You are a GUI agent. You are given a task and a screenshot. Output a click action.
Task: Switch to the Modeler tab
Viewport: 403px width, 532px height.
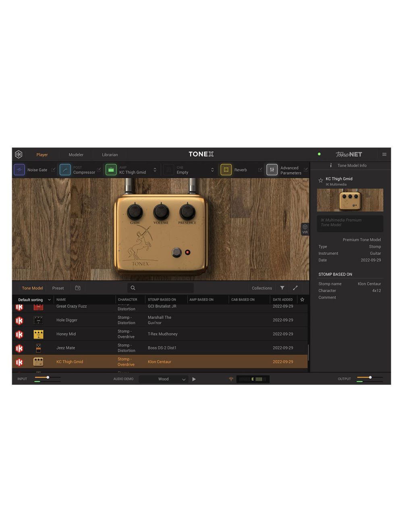pos(76,154)
